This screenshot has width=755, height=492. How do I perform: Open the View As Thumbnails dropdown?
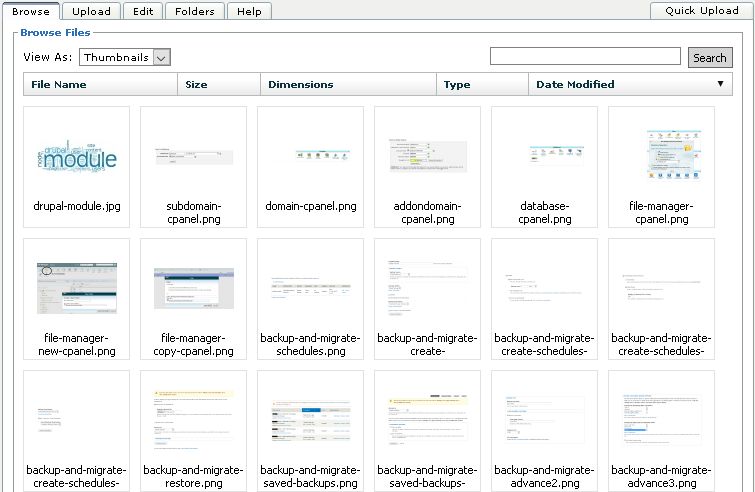(125, 58)
